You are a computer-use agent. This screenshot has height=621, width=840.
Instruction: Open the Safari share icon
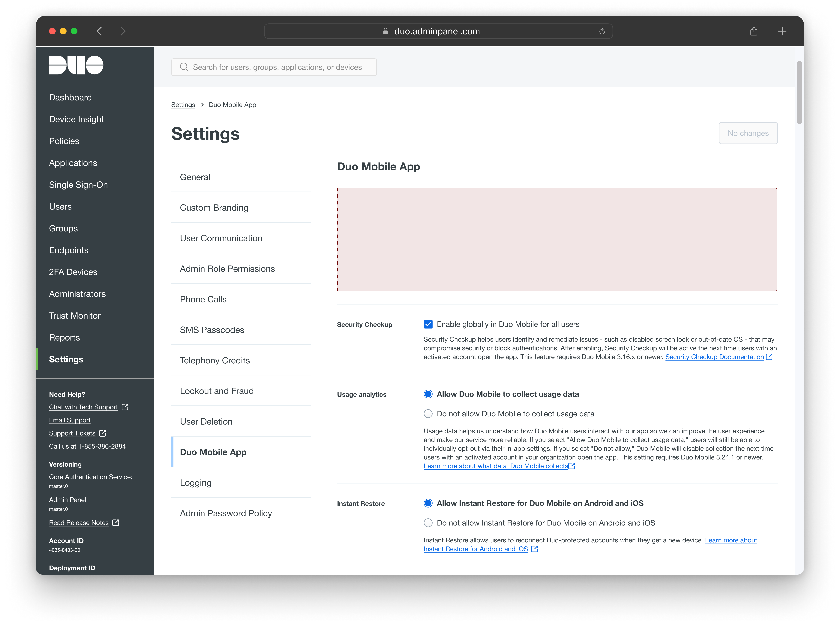point(754,31)
